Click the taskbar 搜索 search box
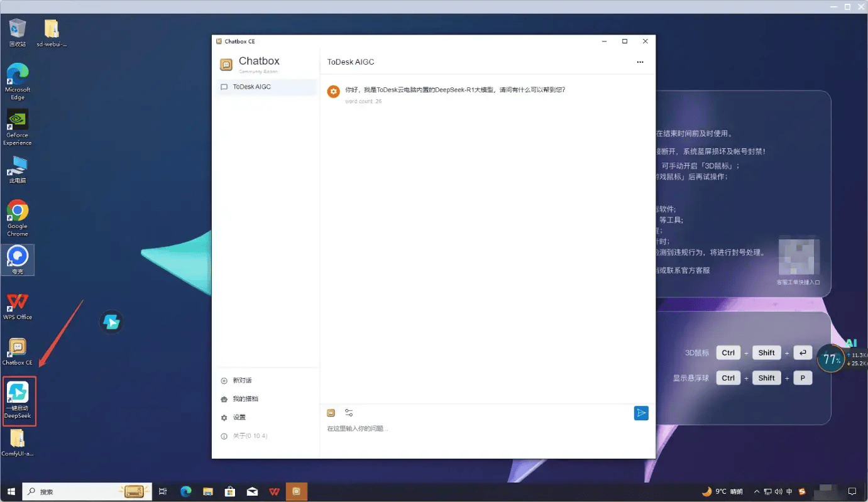Screen dimensions: 868x502 click(x=87, y=491)
